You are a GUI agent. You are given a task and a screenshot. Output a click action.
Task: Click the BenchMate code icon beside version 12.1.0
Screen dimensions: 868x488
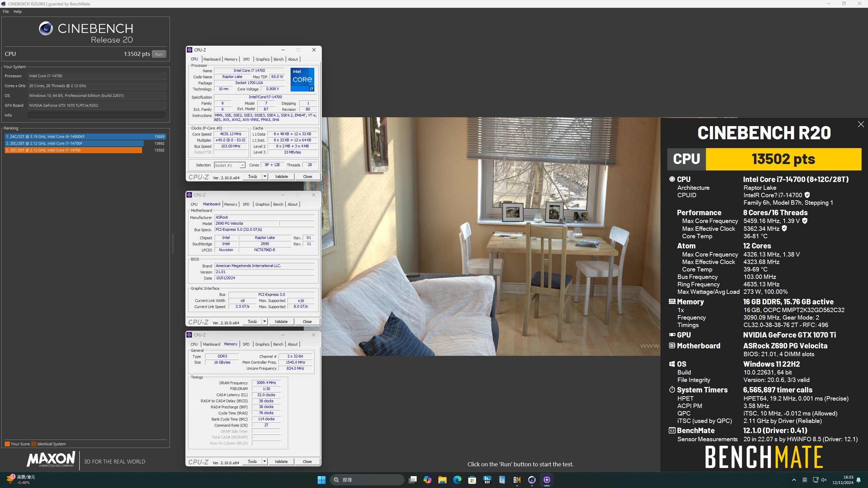point(672,430)
